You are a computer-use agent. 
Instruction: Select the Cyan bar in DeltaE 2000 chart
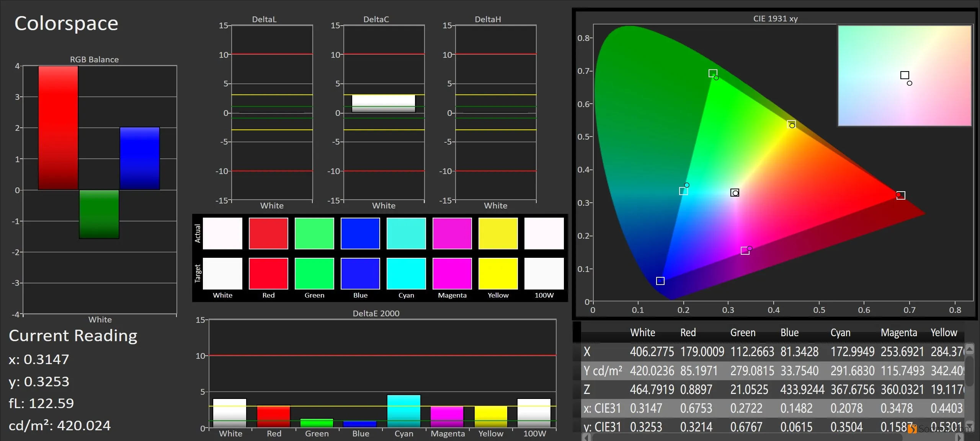coord(404,411)
